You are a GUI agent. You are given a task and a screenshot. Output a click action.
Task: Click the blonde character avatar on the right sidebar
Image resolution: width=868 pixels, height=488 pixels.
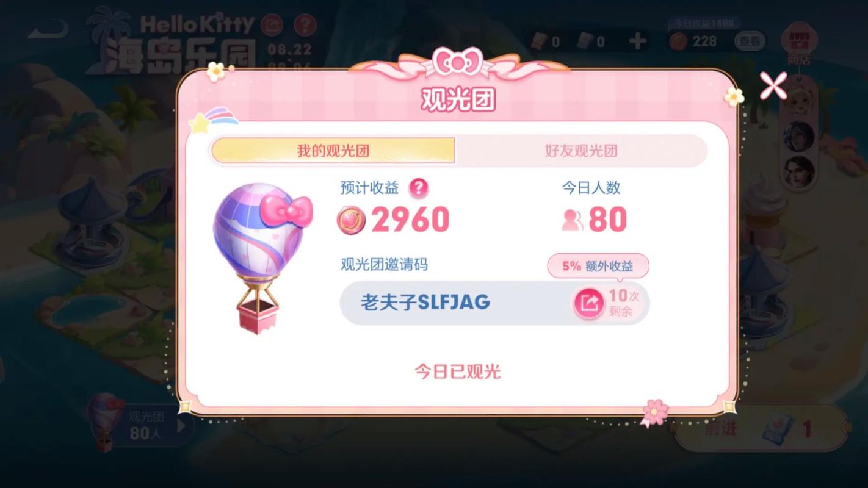point(798,101)
